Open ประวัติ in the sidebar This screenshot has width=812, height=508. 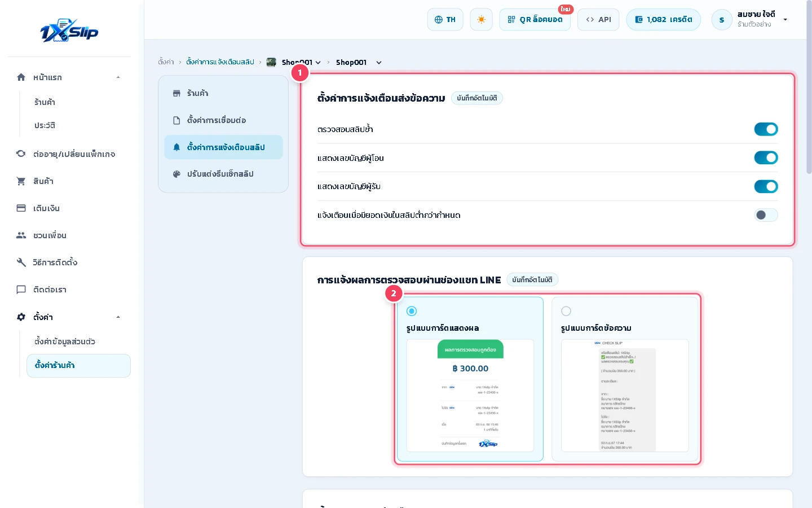pyautogui.click(x=45, y=125)
